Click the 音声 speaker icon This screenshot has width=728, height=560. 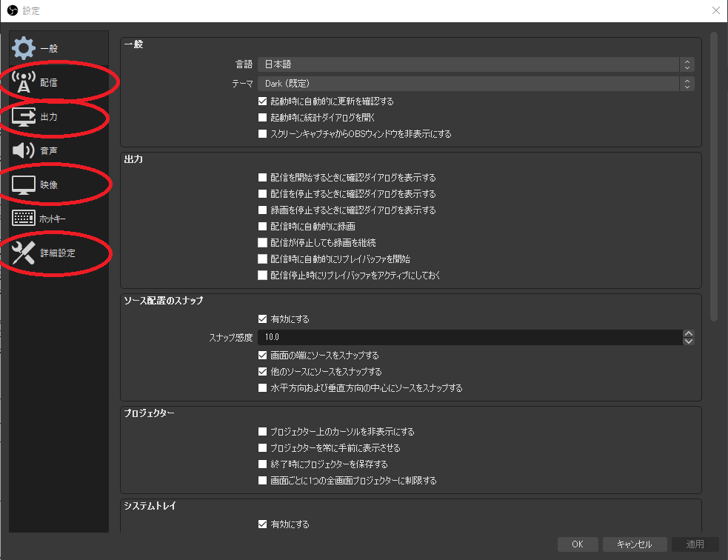coord(23,150)
